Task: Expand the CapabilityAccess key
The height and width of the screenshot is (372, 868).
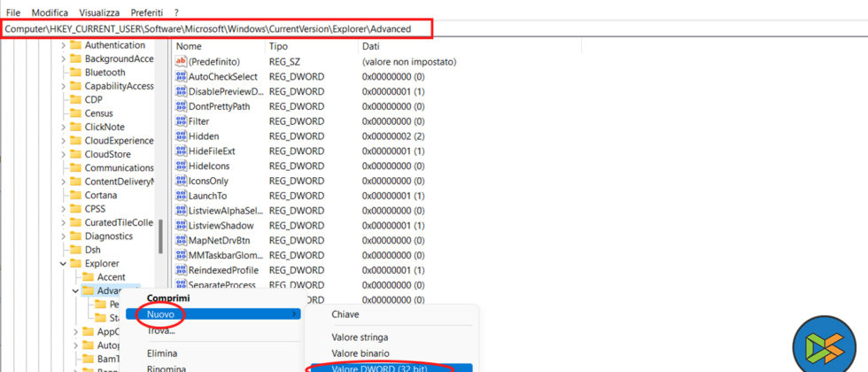Action: (63, 87)
